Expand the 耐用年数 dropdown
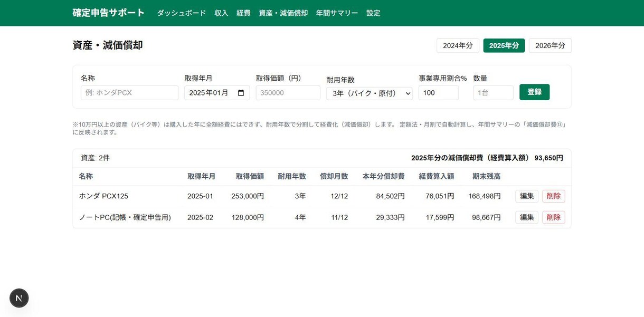Screen dimensions: 644x317 (x=369, y=93)
